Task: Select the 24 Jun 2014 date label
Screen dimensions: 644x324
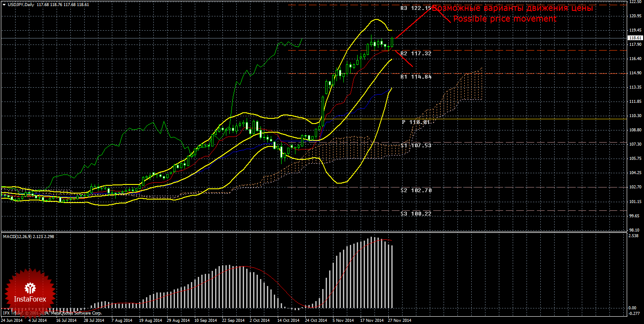Action: tap(11, 321)
